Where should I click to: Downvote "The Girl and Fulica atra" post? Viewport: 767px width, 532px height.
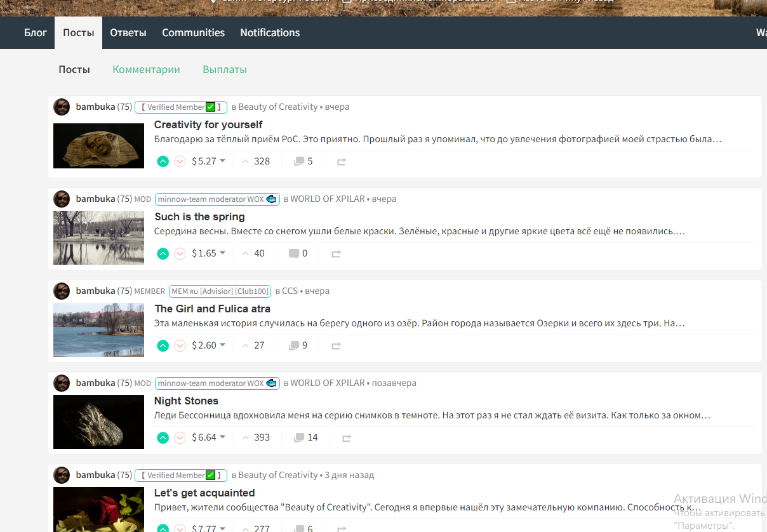180,345
